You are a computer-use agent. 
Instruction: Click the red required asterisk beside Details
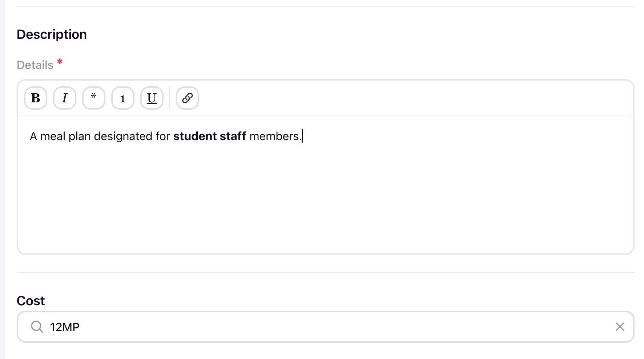(x=60, y=62)
